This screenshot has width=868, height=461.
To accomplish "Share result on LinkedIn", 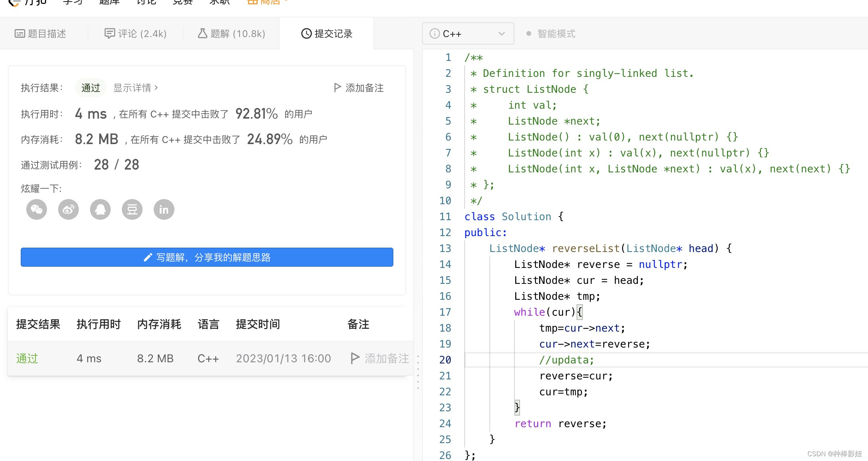I will 164,209.
